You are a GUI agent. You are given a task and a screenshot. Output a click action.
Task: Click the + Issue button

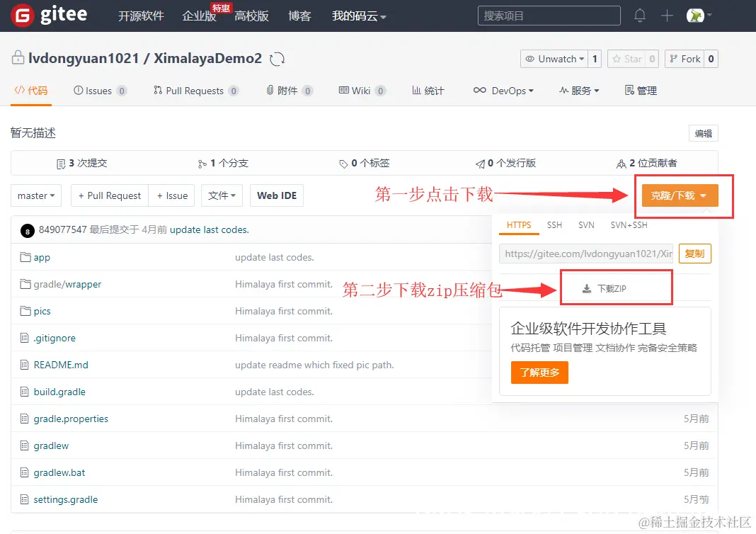[x=171, y=195]
